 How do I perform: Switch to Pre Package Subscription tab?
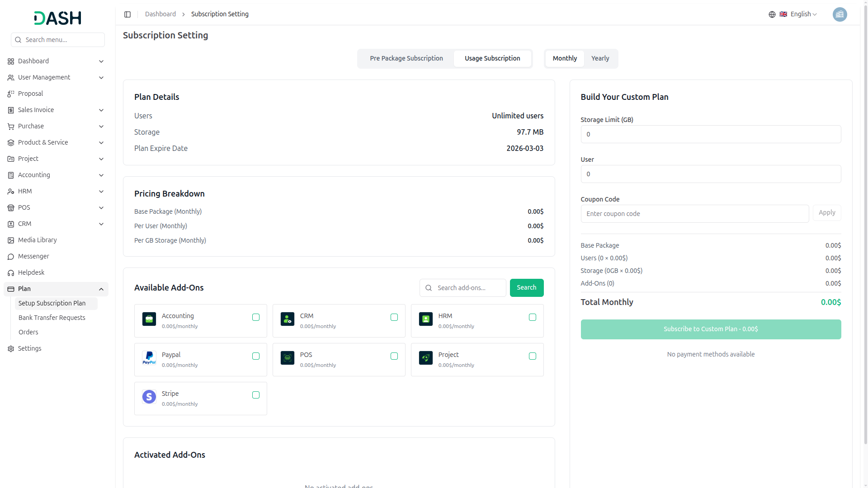pos(406,59)
